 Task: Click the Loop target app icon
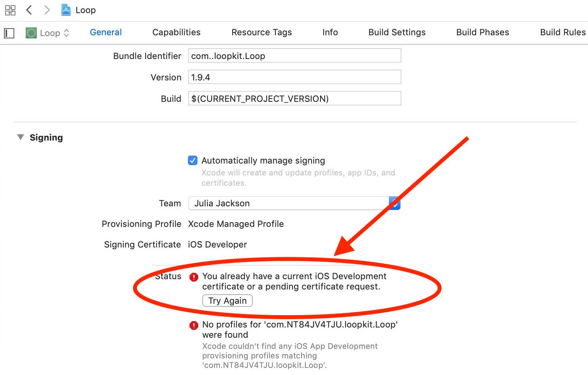(31, 33)
